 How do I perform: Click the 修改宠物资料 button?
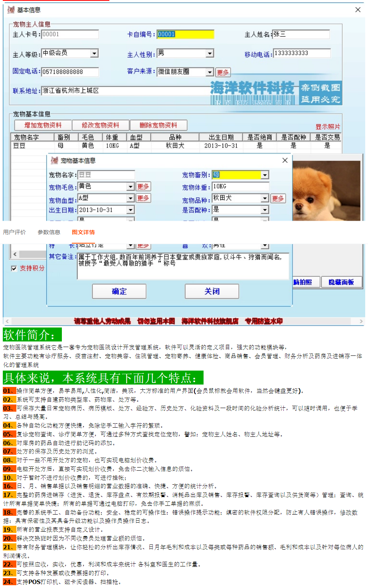click(x=101, y=125)
